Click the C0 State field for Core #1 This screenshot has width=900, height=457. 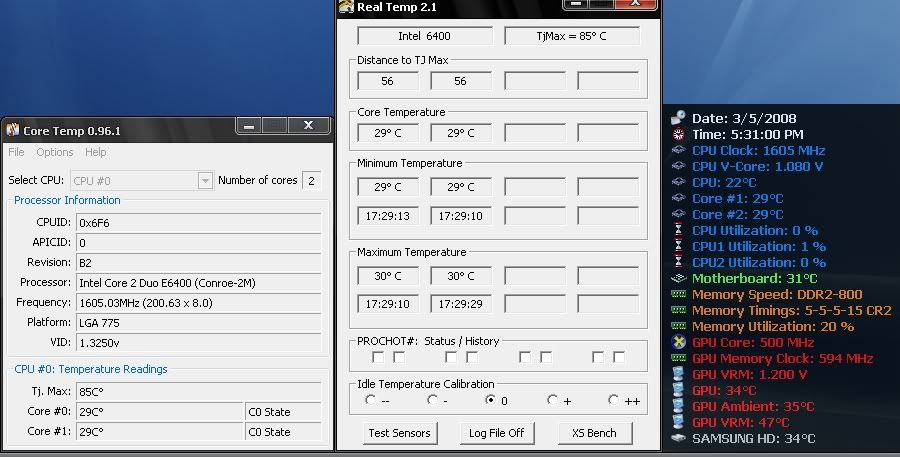284,432
